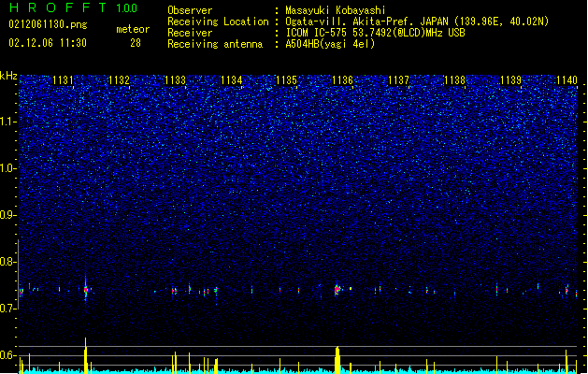Click time axis label 1140
Image resolution: width=588 pixels, height=374 pixels.
566,80
